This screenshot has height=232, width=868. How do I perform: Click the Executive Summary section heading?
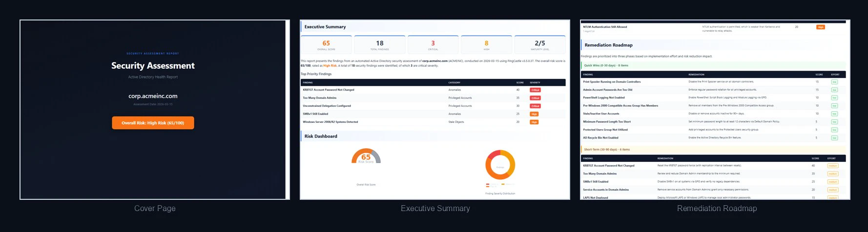325,27
